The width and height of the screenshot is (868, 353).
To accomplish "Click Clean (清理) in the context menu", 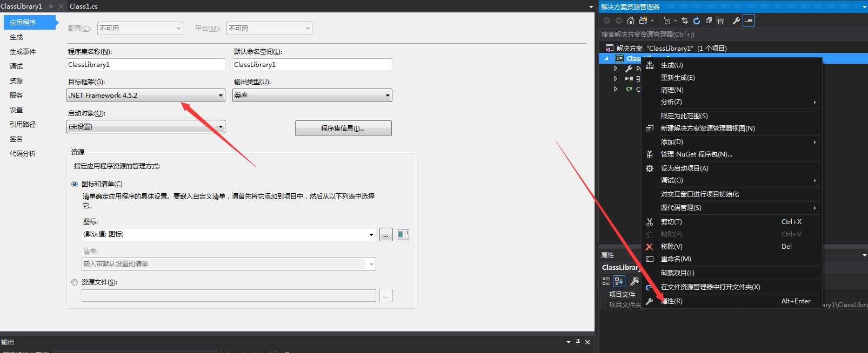I will (x=731, y=90).
